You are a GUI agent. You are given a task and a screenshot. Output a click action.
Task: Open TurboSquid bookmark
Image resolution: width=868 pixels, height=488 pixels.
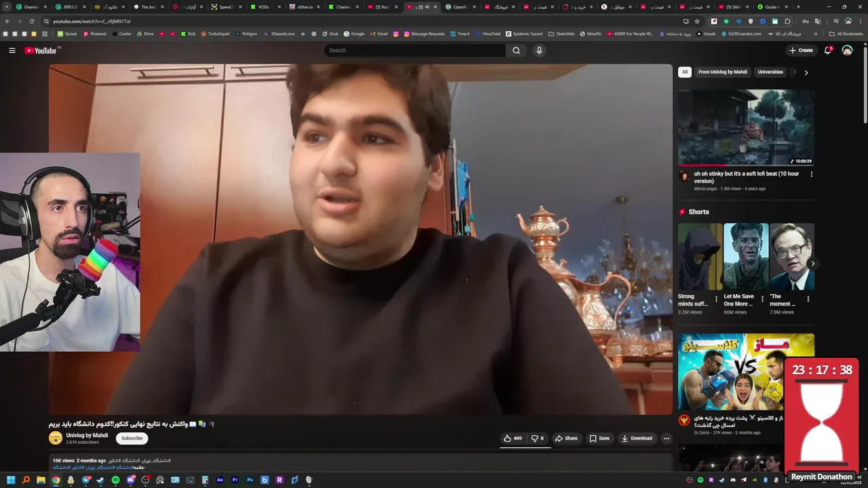click(x=215, y=33)
